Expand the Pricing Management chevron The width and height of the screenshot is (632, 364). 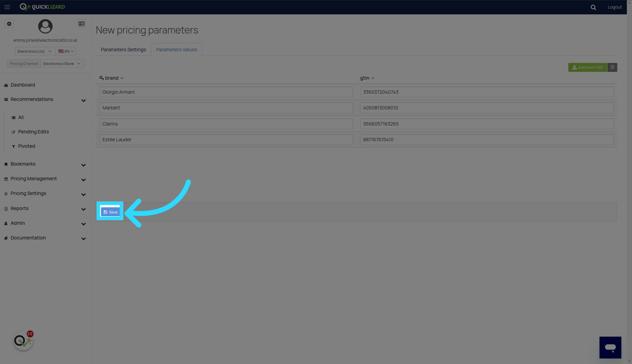[x=84, y=180]
